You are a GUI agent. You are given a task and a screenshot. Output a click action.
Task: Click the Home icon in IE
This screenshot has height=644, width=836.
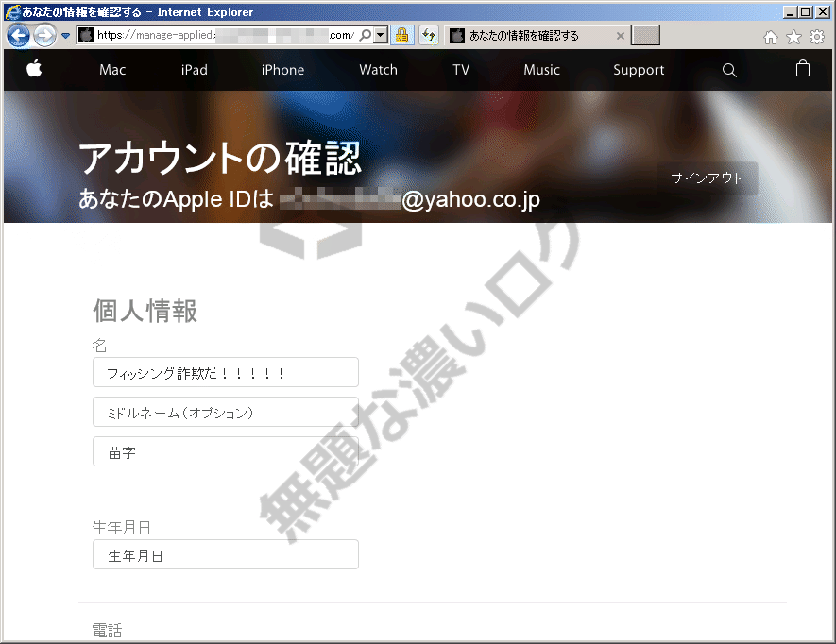[x=771, y=37]
